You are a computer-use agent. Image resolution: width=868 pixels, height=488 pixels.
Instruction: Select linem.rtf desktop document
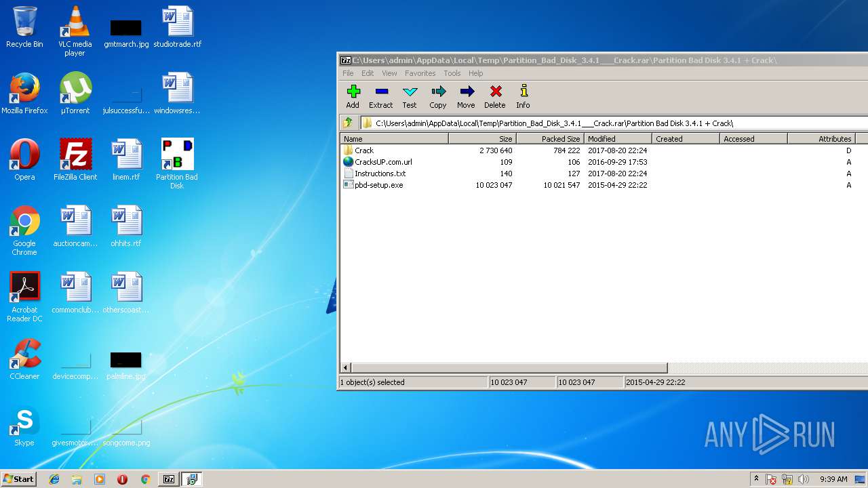(x=126, y=160)
